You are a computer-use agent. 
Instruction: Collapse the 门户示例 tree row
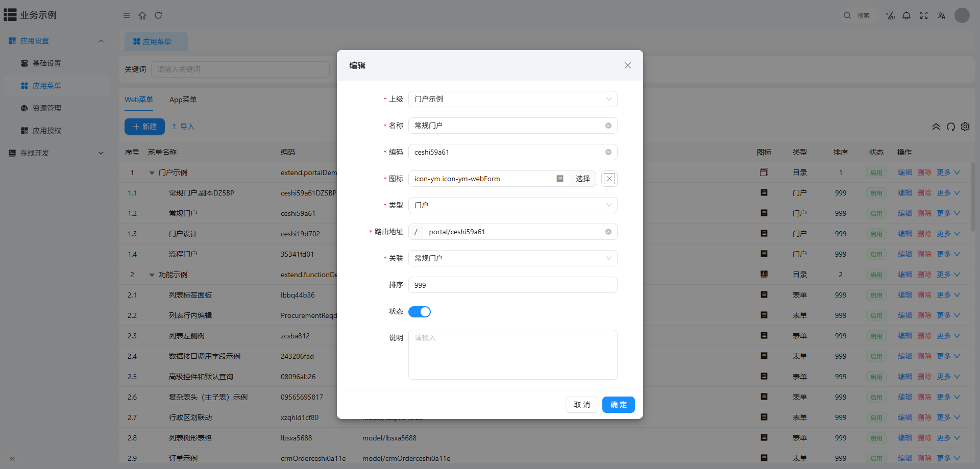tap(152, 173)
